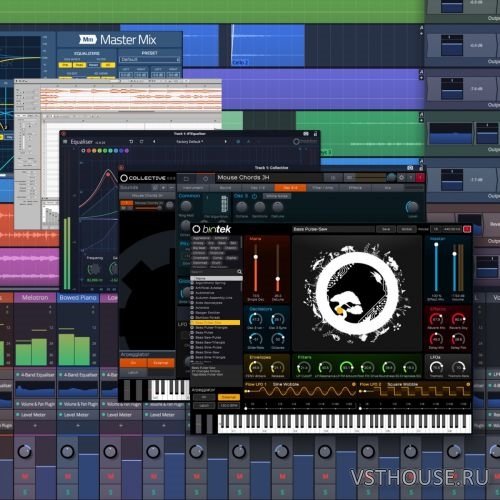Viewport: 500px width, 500px height.
Task: Click the orange On button in Collective arpeggiator
Action: click(x=133, y=363)
